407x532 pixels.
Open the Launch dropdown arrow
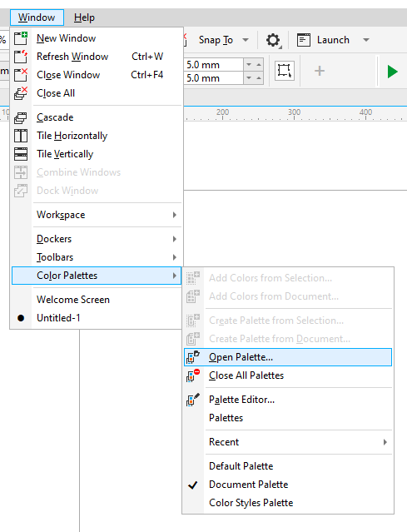coord(366,40)
